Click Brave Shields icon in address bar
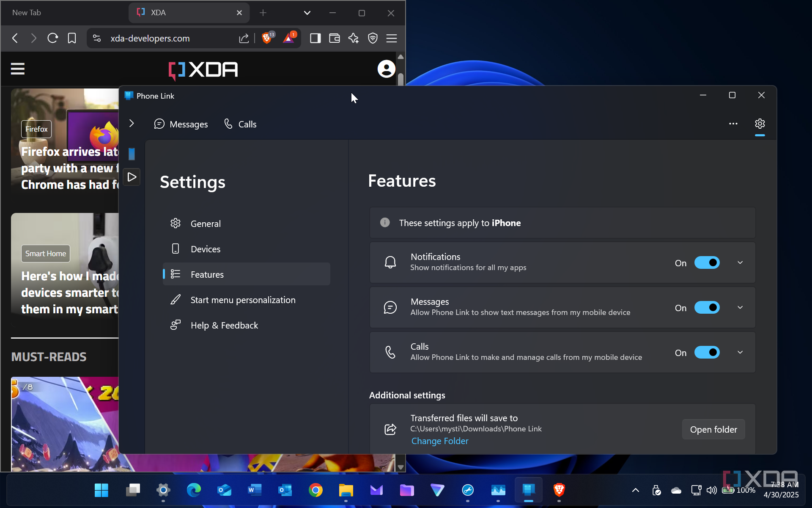 pyautogui.click(x=267, y=38)
